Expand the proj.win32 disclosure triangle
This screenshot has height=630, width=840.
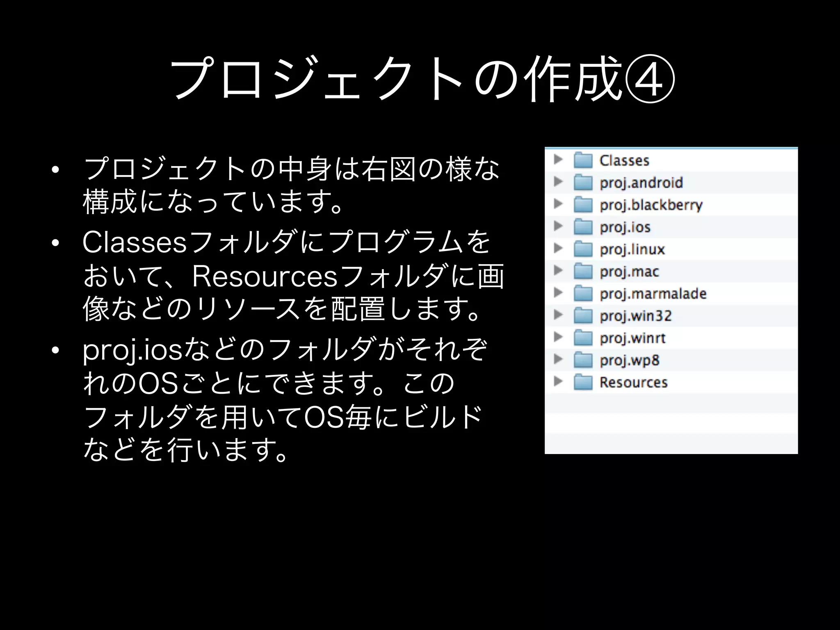coord(558,315)
